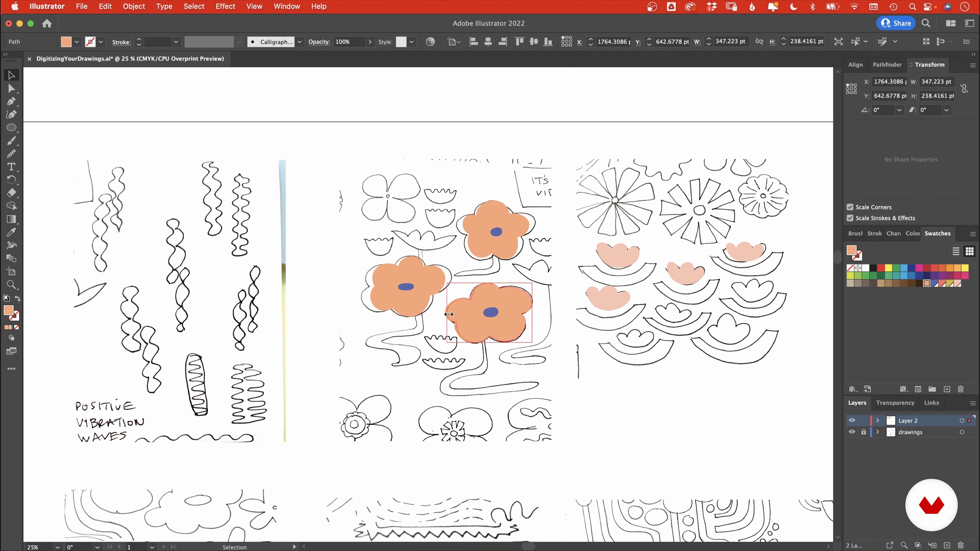Hide drawings layer visibility eye
Viewport: 980px width, 551px height.
[852, 432]
